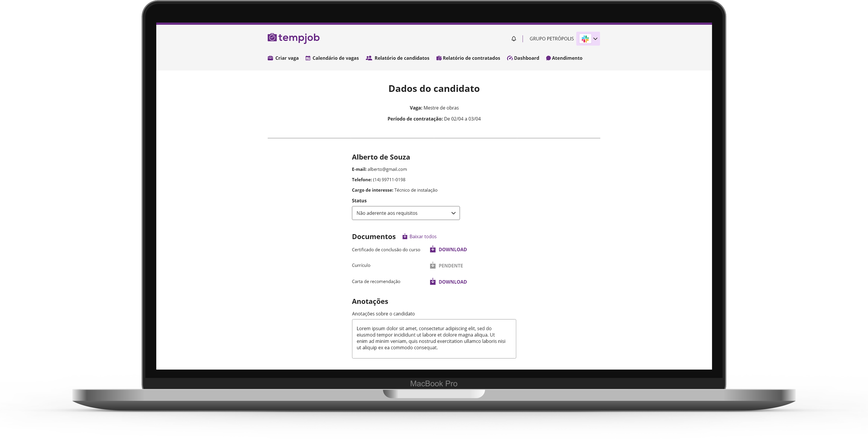868x439 pixels.
Task: Click the calendar icon beside Calendário de vagas
Action: coord(308,58)
